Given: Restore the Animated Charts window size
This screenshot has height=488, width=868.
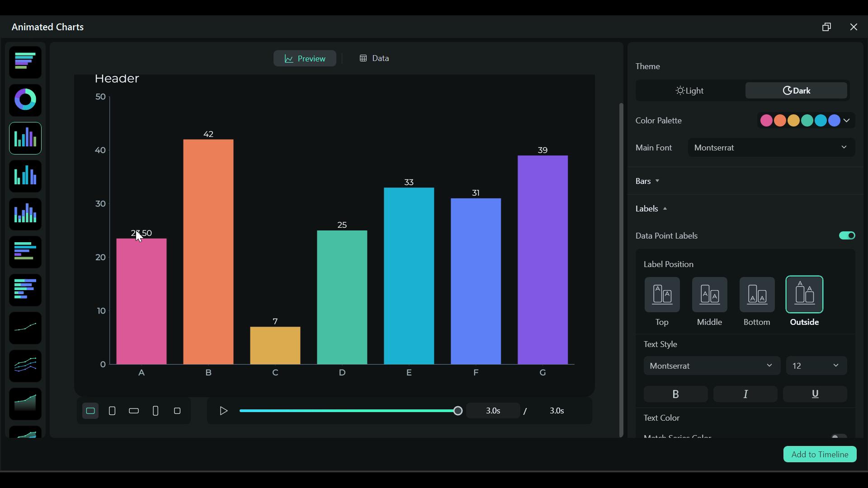Looking at the screenshot, I should pos(827,27).
